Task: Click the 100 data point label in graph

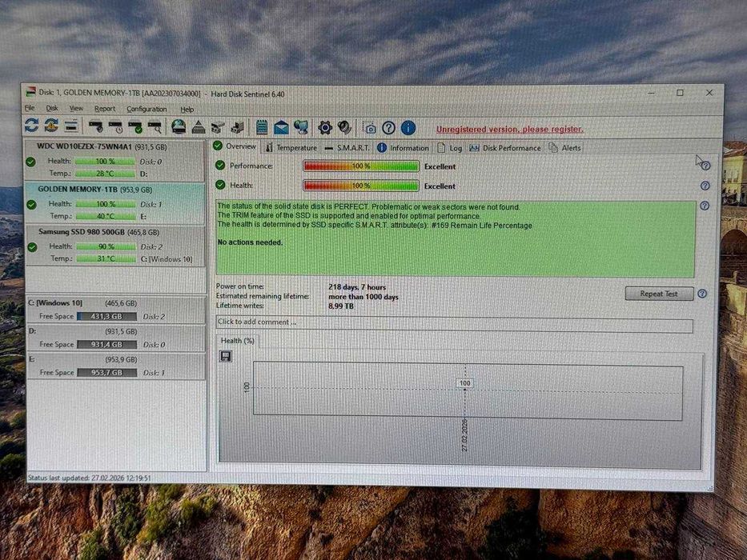Action: pos(465,383)
